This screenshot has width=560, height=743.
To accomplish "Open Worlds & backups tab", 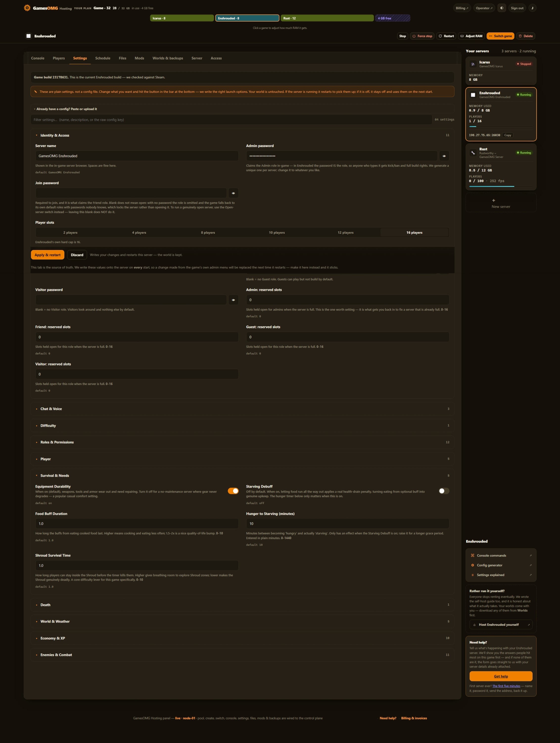I will [x=168, y=58].
